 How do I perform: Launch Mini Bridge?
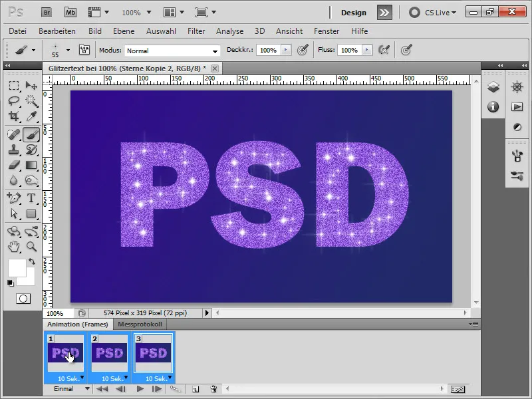pyautogui.click(x=70, y=13)
